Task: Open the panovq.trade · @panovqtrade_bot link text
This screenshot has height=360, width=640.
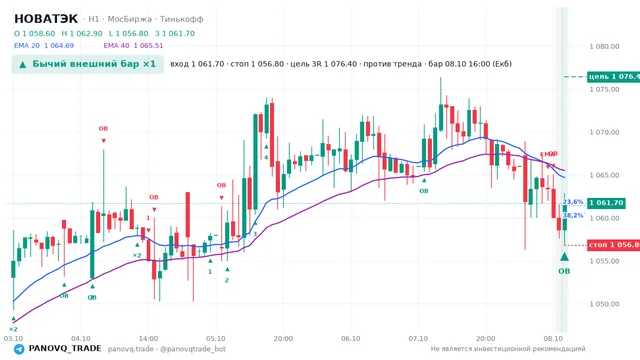Action: tap(167, 349)
